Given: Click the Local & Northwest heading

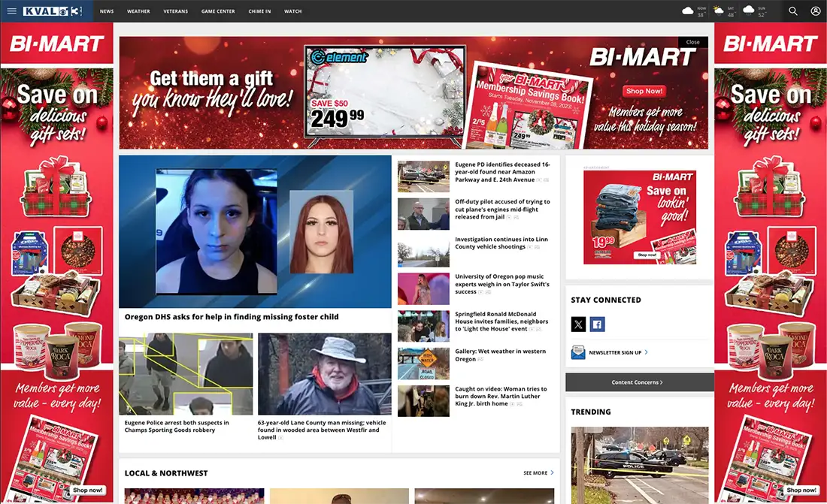Looking at the screenshot, I should point(166,473).
